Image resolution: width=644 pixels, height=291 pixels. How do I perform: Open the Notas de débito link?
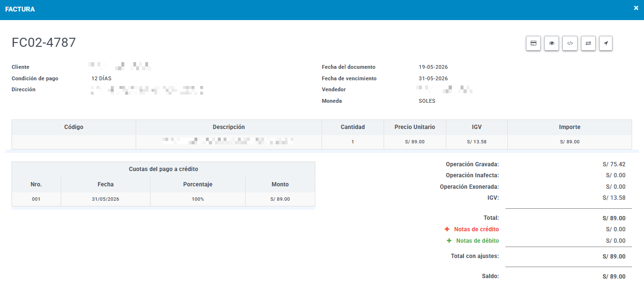(x=477, y=241)
